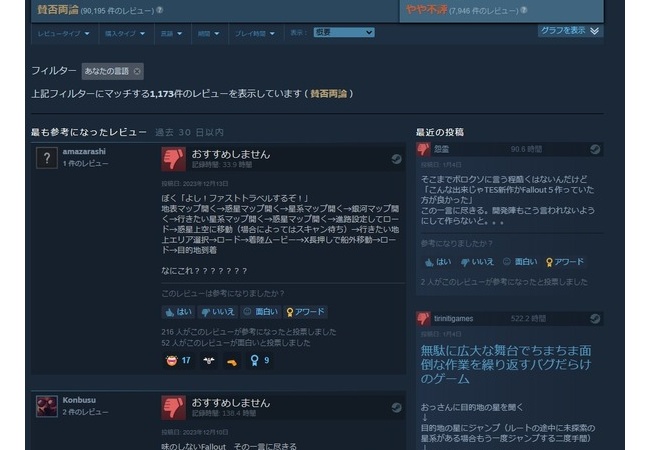This screenshot has height=450, width=650.
Task: Click the help icon beside 90,195 reviews
Action: [x=160, y=10]
